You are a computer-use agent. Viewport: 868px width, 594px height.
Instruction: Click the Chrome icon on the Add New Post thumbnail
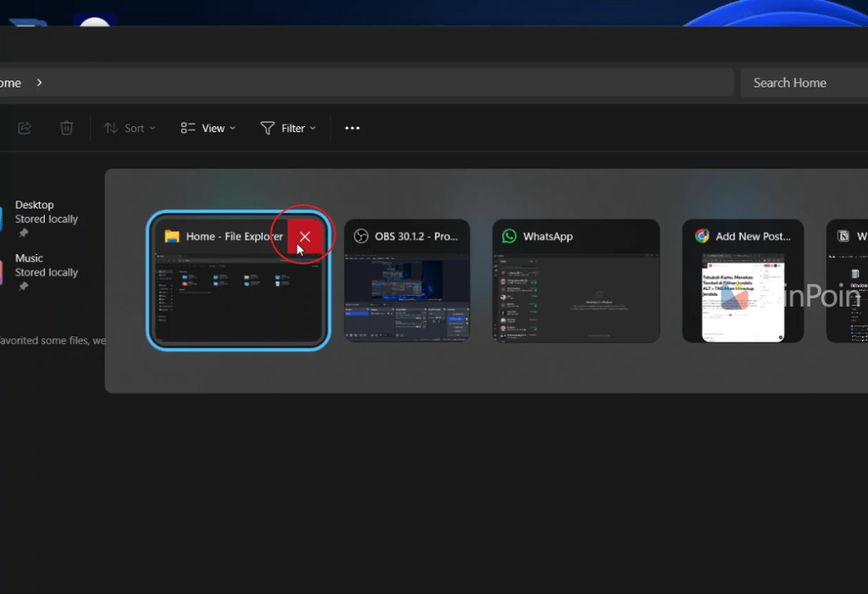pos(702,236)
